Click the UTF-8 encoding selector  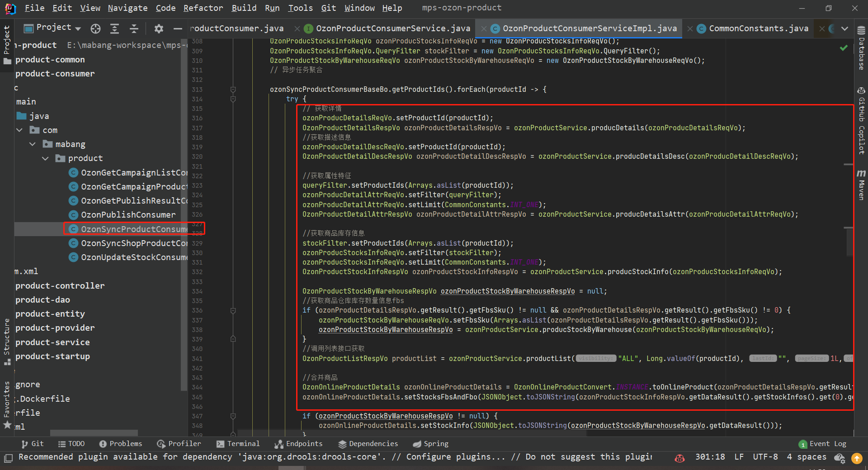pos(765,457)
